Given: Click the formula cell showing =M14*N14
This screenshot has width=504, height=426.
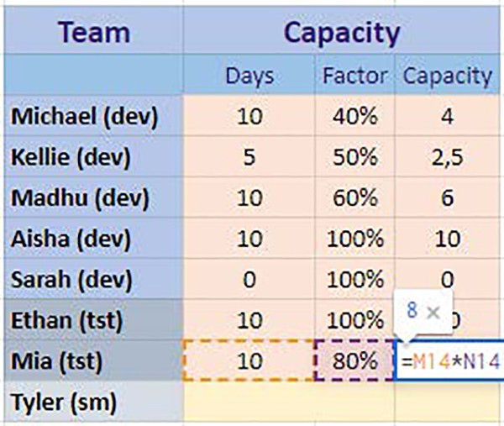Looking at the screenshot, I should pos(449,362).
